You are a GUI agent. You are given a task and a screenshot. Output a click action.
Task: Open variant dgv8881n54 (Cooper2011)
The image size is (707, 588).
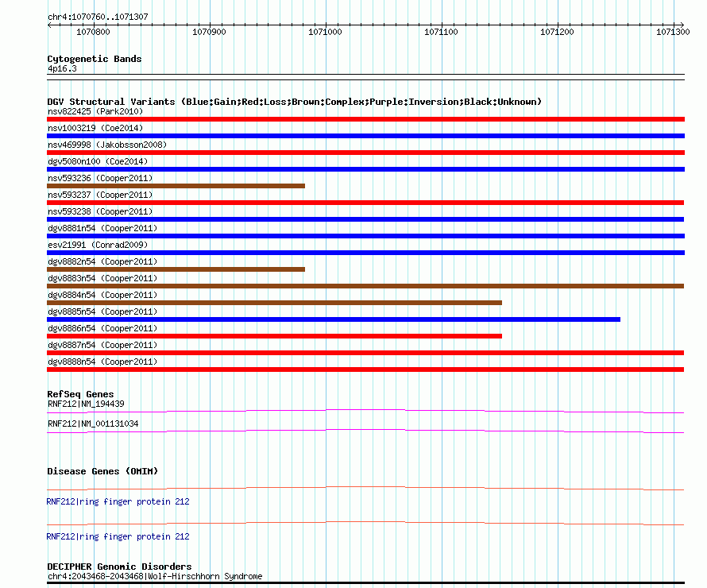pyautogui.click(x=102, y=228)
